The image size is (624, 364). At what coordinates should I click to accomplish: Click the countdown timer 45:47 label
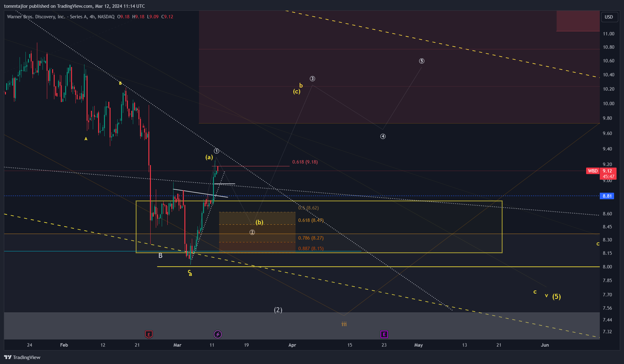[608, 177]
